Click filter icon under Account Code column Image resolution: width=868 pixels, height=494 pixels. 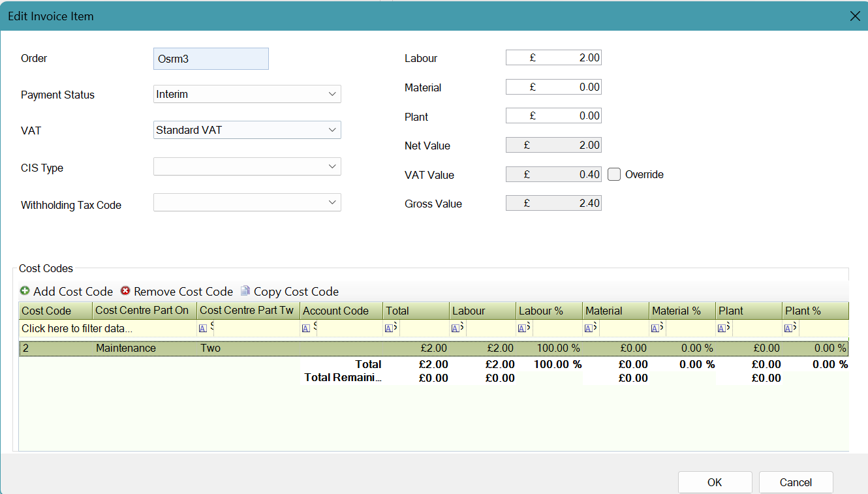[x=306, y=328]
